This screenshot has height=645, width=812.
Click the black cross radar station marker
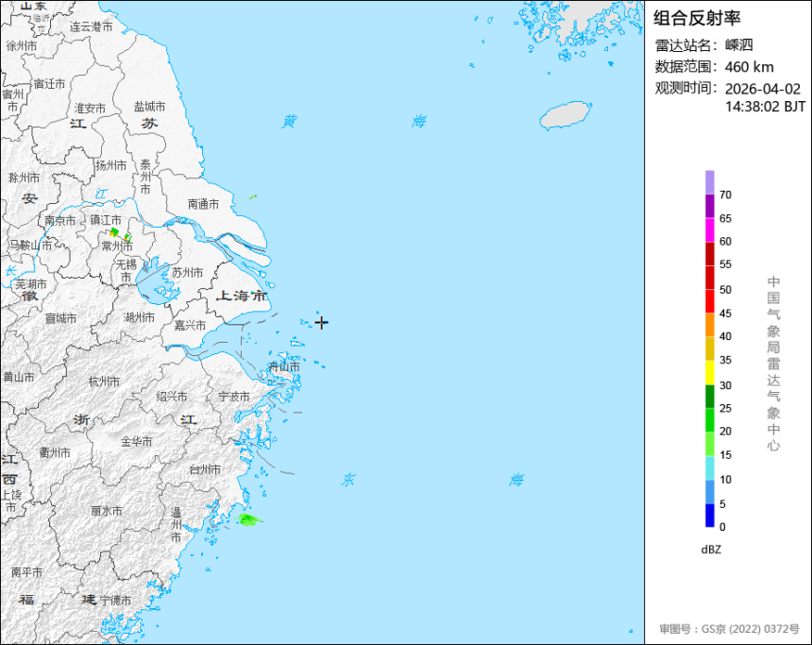pyautogui.click(x=321, y=323)
